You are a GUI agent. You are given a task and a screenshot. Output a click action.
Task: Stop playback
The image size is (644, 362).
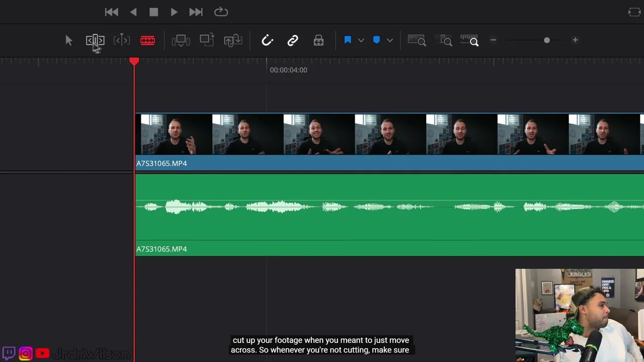click(154, 12)
